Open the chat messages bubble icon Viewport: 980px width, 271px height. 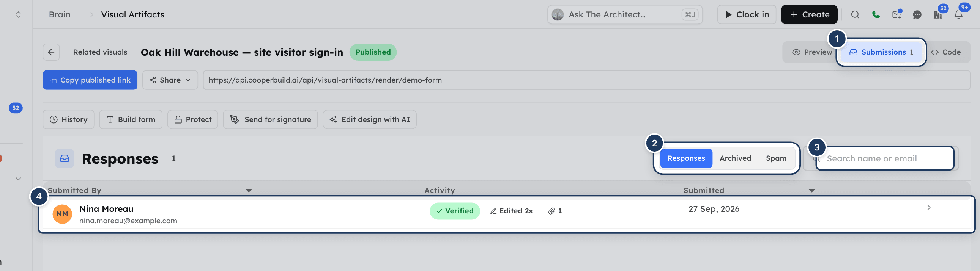917,14
